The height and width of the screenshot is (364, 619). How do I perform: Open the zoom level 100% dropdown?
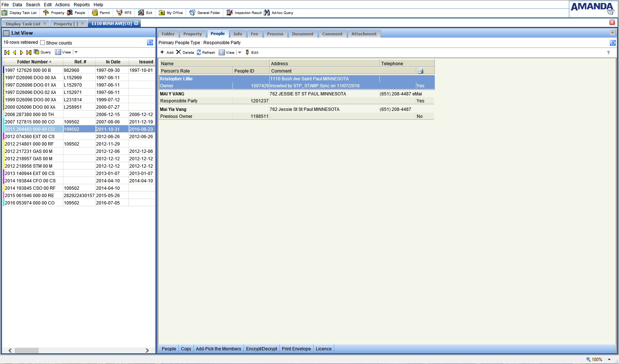pos(609,360)
